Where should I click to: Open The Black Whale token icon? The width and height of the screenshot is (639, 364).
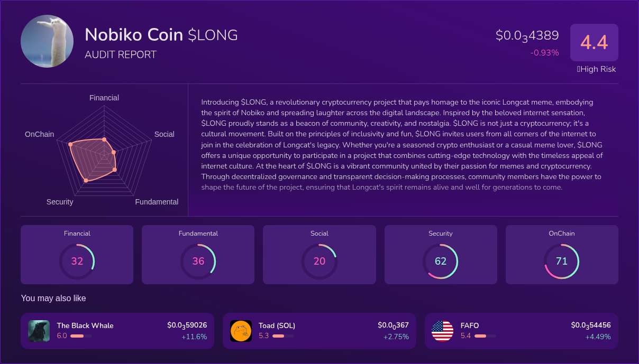39,331
